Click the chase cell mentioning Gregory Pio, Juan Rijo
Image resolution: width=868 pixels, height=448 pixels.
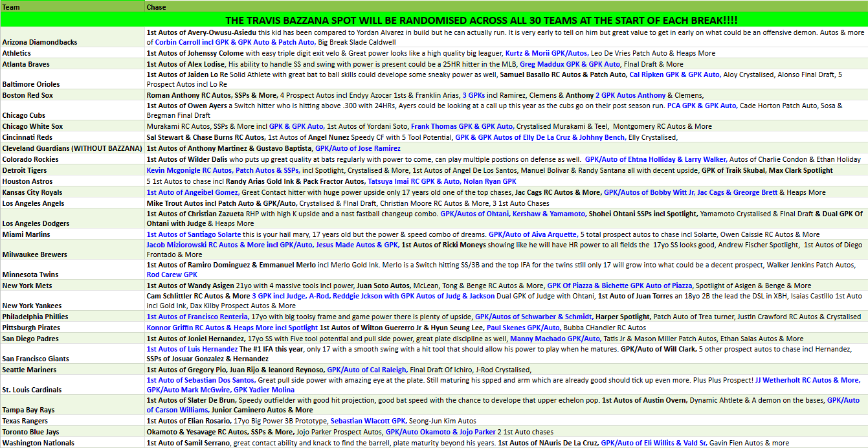tap(506, 370)
